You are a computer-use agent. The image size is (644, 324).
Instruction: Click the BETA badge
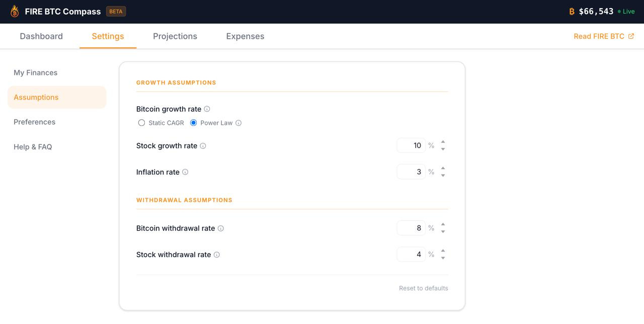[116, 11]
